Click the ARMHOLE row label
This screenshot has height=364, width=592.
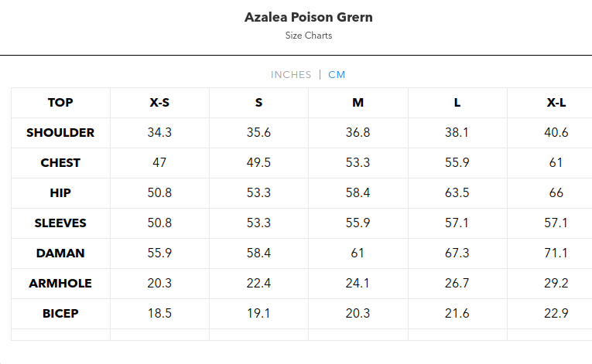point(60,284)
